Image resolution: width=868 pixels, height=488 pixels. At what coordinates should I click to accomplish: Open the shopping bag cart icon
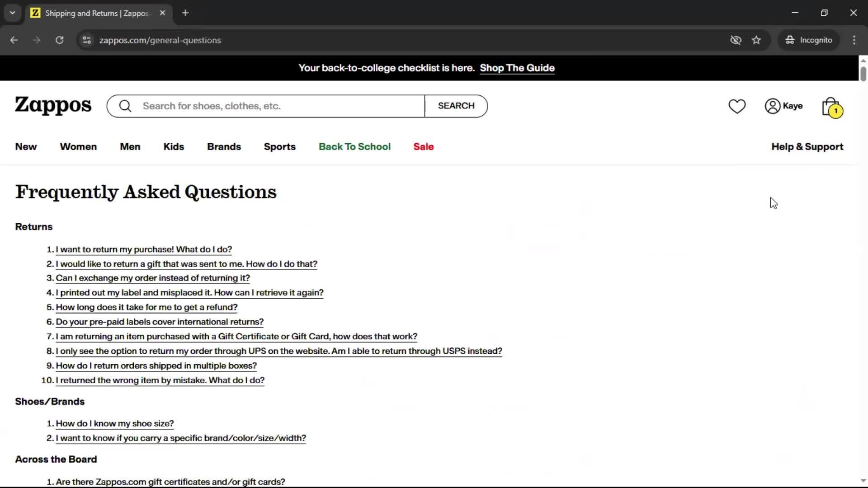832,108
